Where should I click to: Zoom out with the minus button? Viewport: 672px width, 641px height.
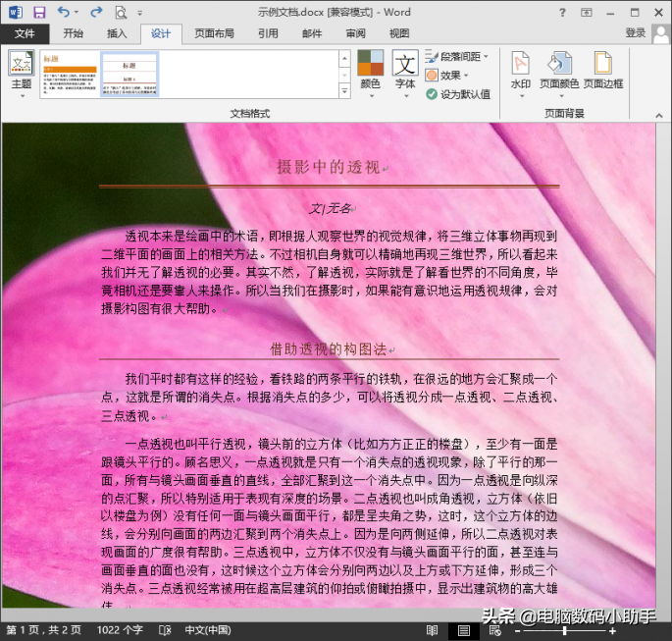click(x=517, y=631)
